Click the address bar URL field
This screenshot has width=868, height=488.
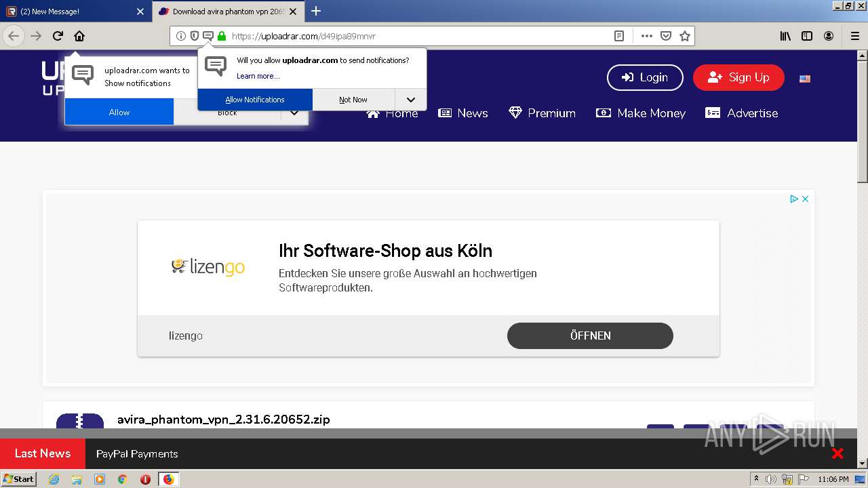(419, 36)
